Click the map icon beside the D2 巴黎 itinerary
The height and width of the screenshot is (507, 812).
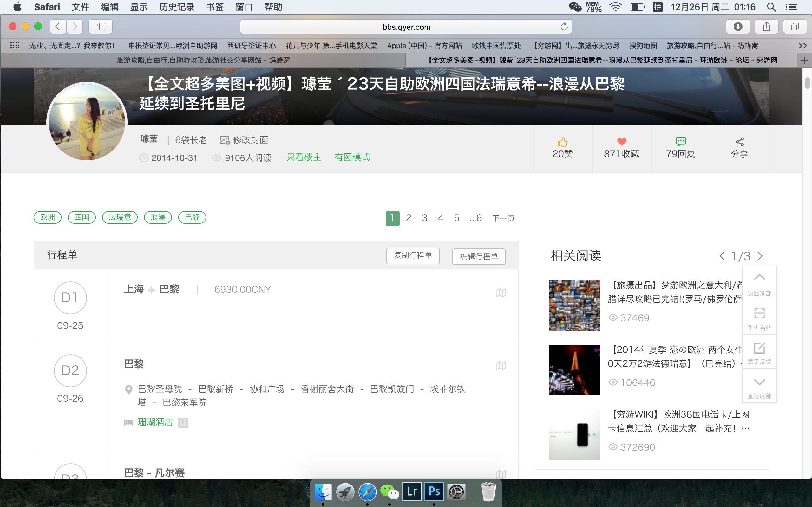click(x=501, y=365)
